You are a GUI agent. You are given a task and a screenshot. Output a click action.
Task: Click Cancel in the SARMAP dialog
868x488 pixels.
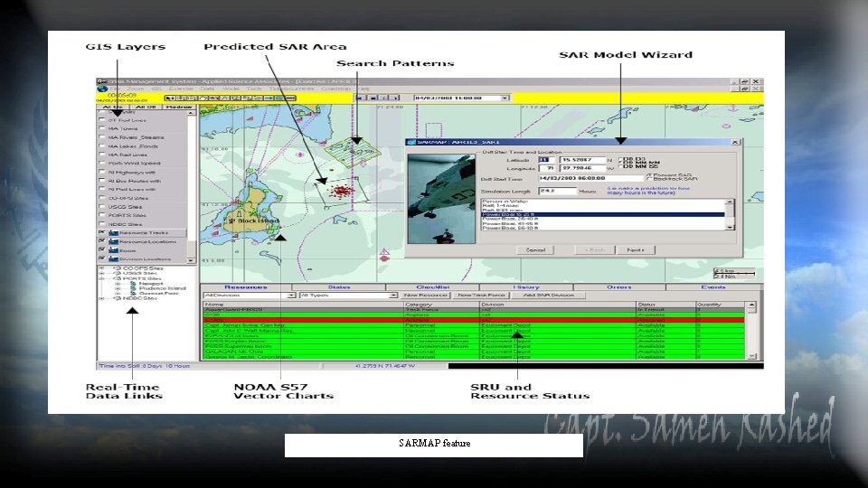click(535, 250)
